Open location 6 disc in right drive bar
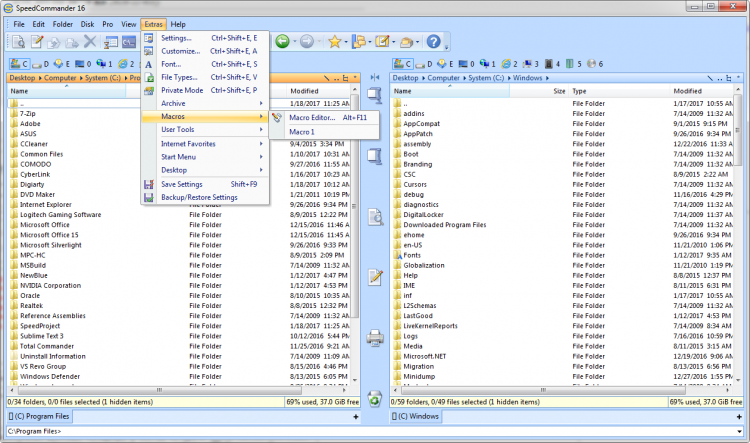 coord(595,64)
